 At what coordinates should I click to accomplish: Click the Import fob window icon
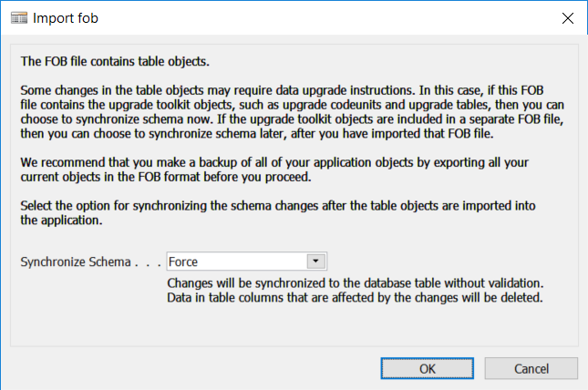coord(17,17)
